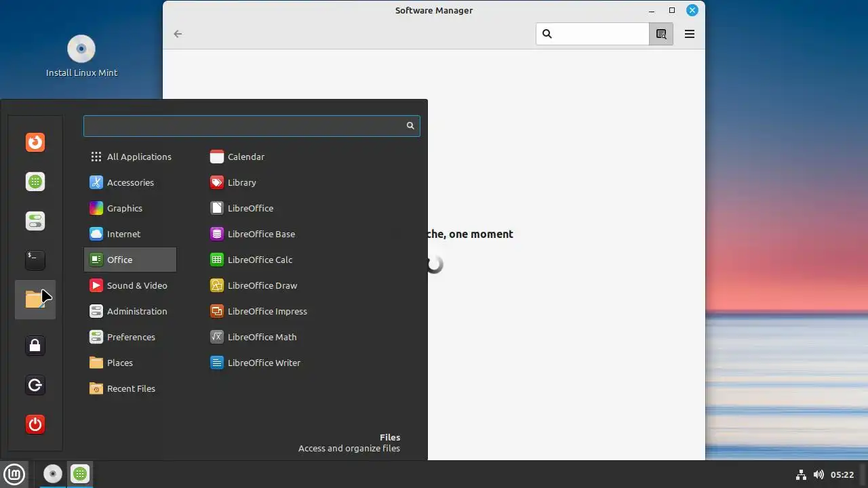Launch LibreOffice Impress
Screen dimensions: 868x488
(259, 311)
